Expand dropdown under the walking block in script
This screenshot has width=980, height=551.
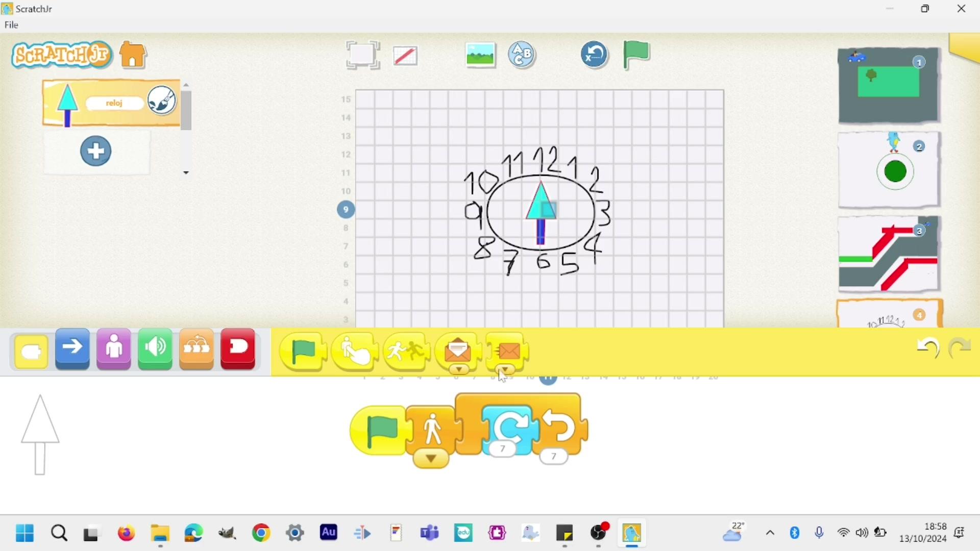[x=431, y=459]
